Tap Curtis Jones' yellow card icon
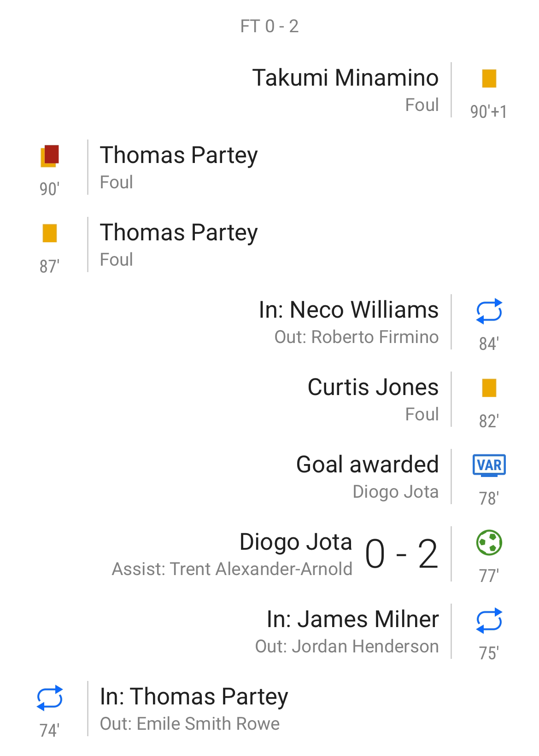 [489, 388]
